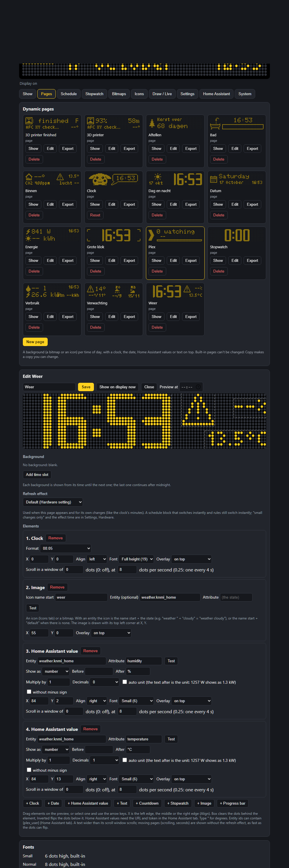Click the Edit Weer dot-matrix preview
This screenshot has height=868, width=289.
click(144, 421)
